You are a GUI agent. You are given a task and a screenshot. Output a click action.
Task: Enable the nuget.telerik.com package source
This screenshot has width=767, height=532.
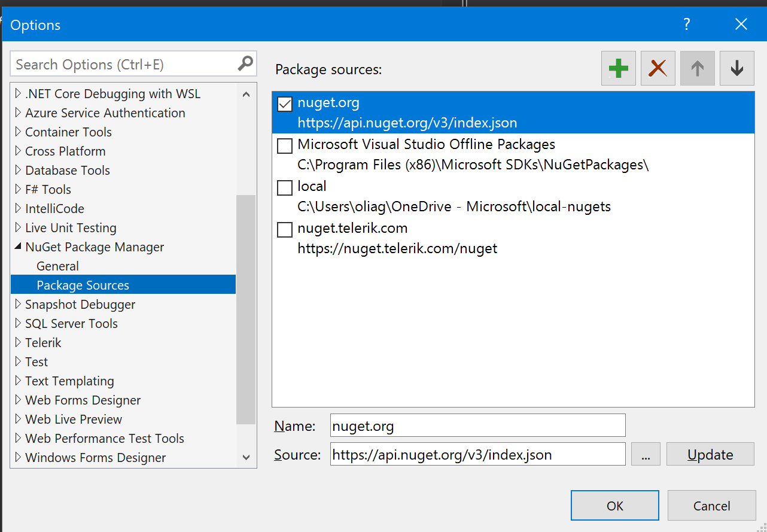click(284, 229)
